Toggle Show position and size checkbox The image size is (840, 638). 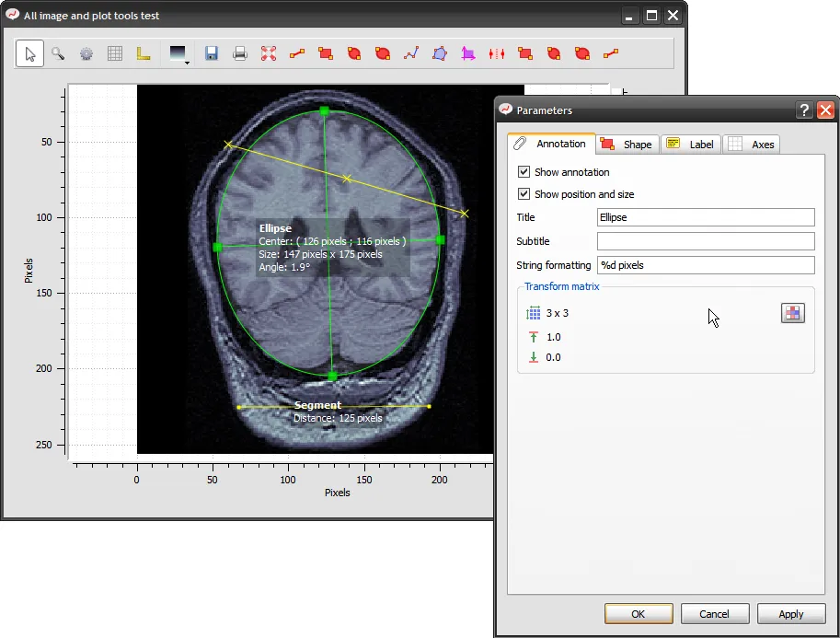click(524, 194)
